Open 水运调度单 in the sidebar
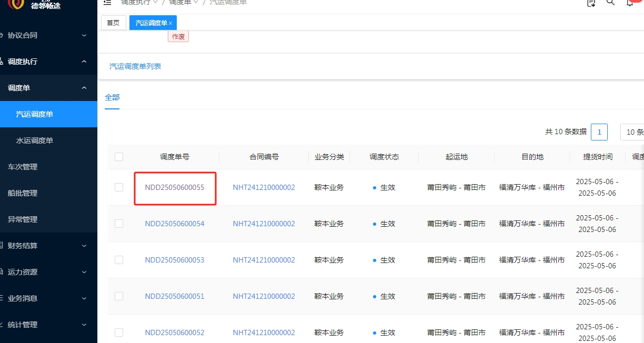 click(x=35, y=140)
